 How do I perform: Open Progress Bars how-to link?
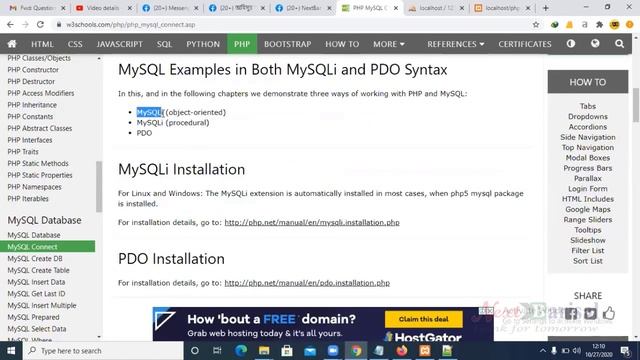[588, 168]
